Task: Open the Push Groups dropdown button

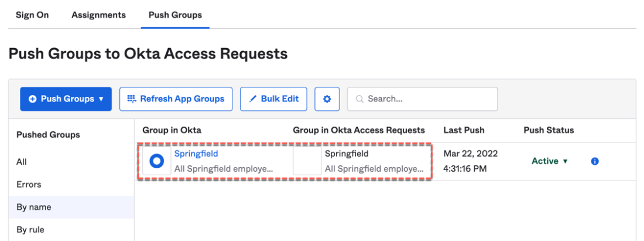Action: tap(66, 99)
